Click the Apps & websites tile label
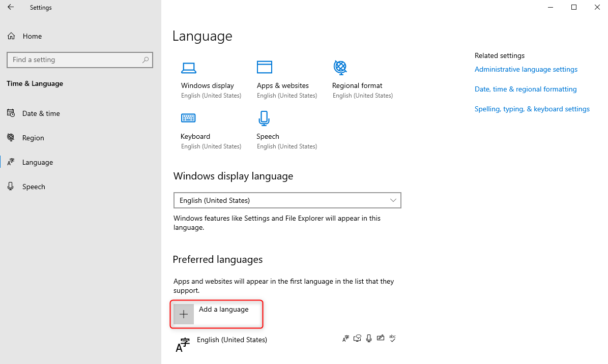 (283, 85)
